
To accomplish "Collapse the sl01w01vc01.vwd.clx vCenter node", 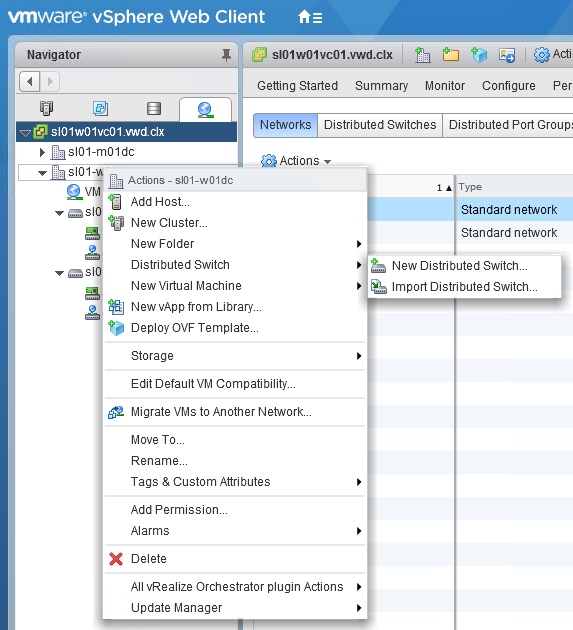I will click(x=25, y=133).
